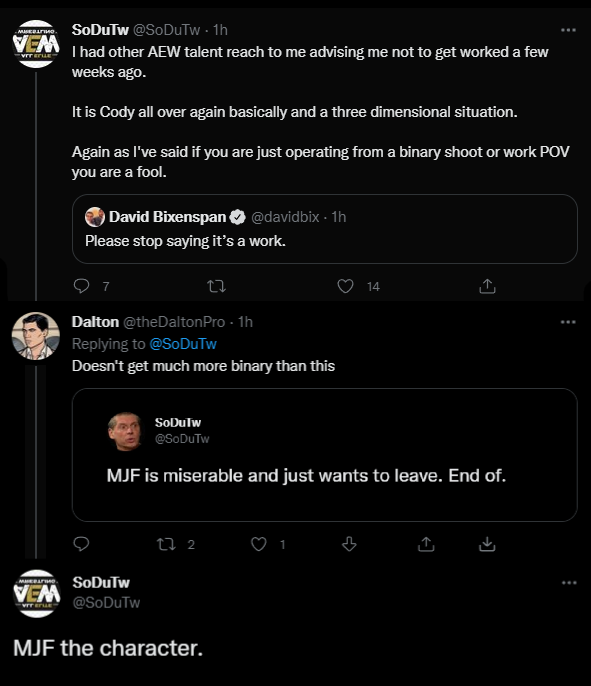Like the tweet with 14 likes
Screen dimensions: 591x686
pyautogui.click(x=345, y=286)
